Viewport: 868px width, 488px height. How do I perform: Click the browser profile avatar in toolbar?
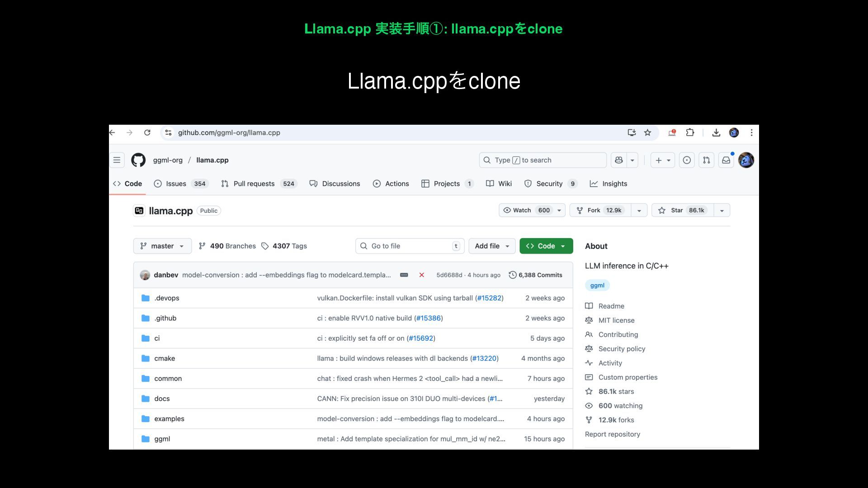tap(734, 132)
